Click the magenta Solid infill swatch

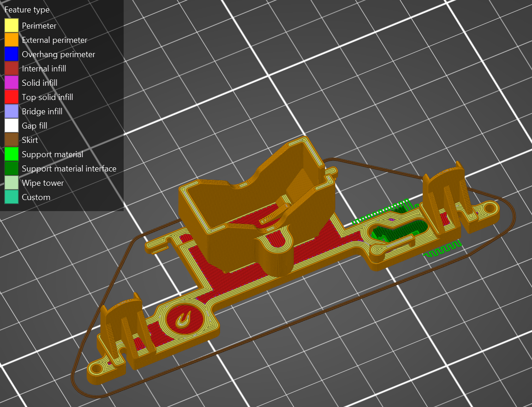click(11, 83)
